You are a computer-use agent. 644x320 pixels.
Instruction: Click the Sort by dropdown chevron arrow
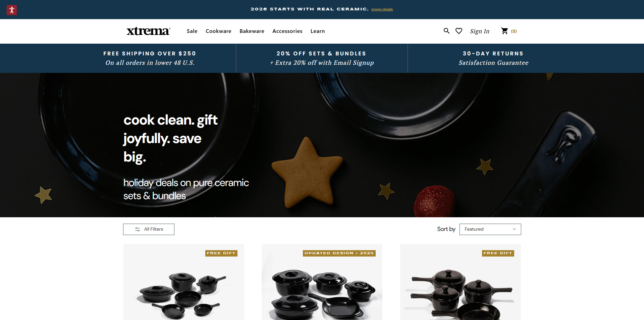514,229
